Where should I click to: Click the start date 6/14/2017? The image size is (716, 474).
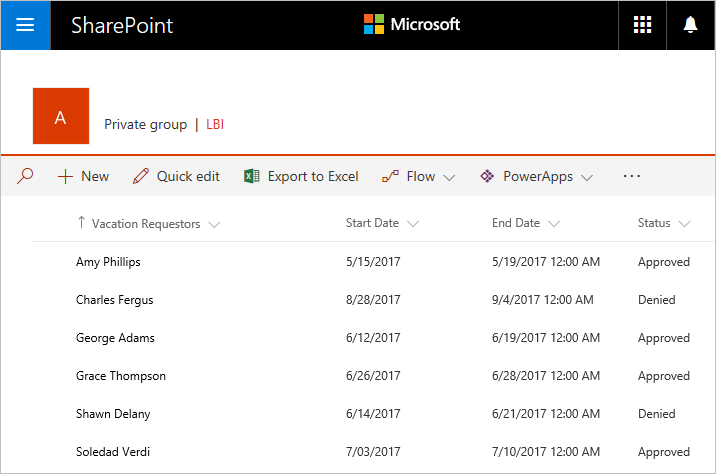point(373,413)
